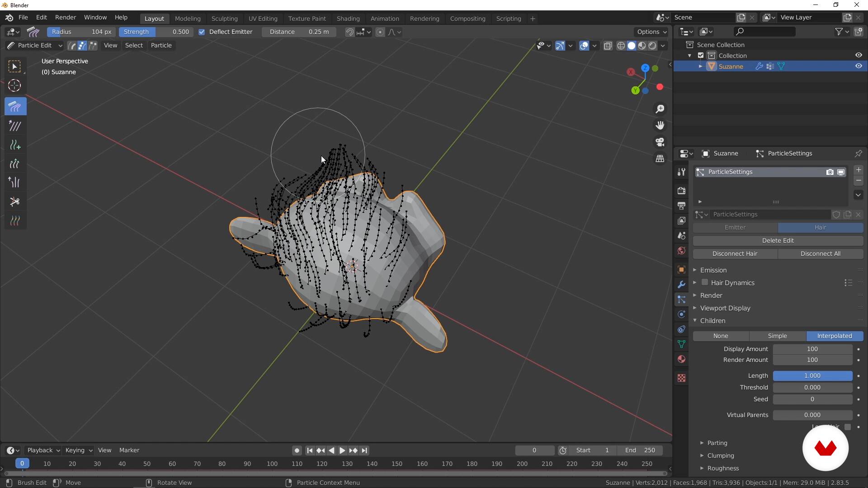The image size is (868, 488).
Task: Adjust children Length slider
Action: [x=812, y=375]
